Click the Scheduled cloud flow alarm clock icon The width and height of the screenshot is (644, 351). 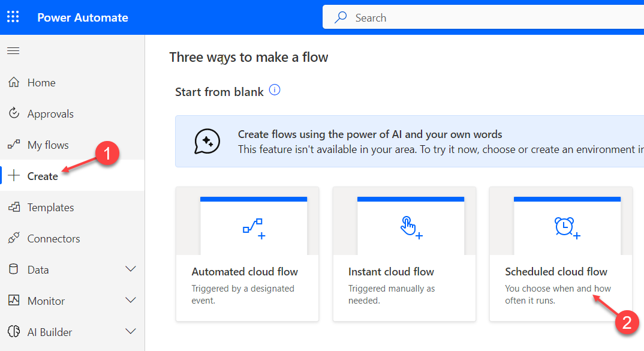(x=567, y=227)
